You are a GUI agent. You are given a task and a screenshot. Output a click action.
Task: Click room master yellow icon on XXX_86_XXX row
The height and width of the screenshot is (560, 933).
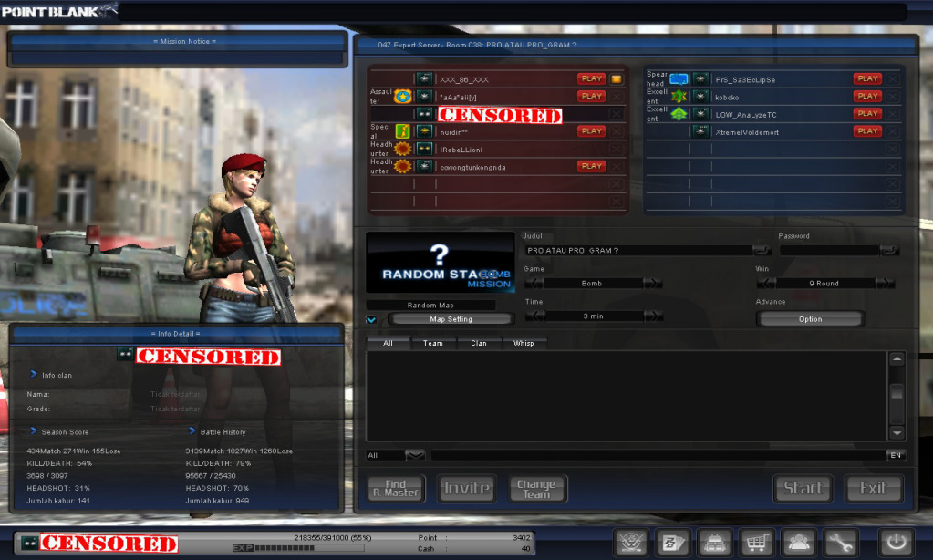click(x=617, y=78)
